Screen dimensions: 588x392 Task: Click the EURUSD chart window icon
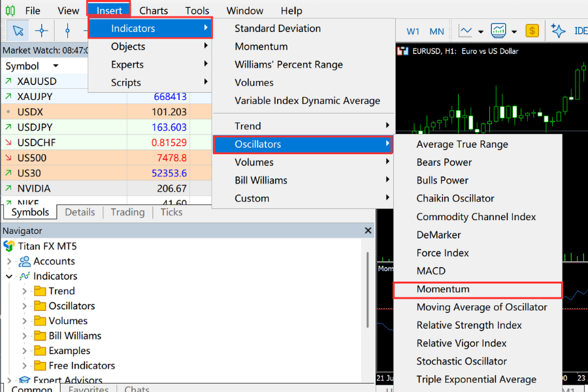click(402, 51)
